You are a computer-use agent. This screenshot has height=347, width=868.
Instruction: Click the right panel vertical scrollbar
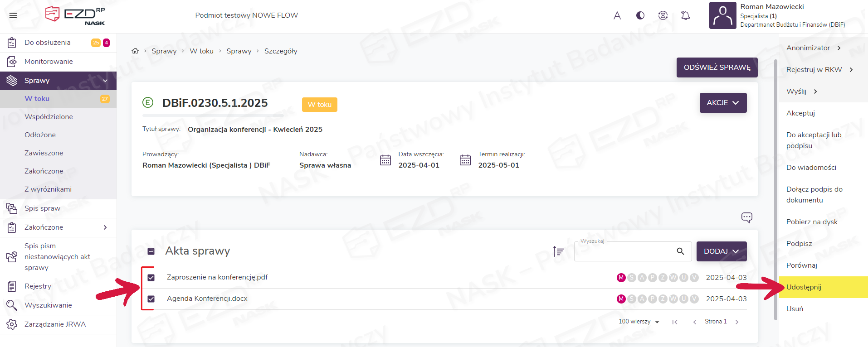(x=775, y=181)
